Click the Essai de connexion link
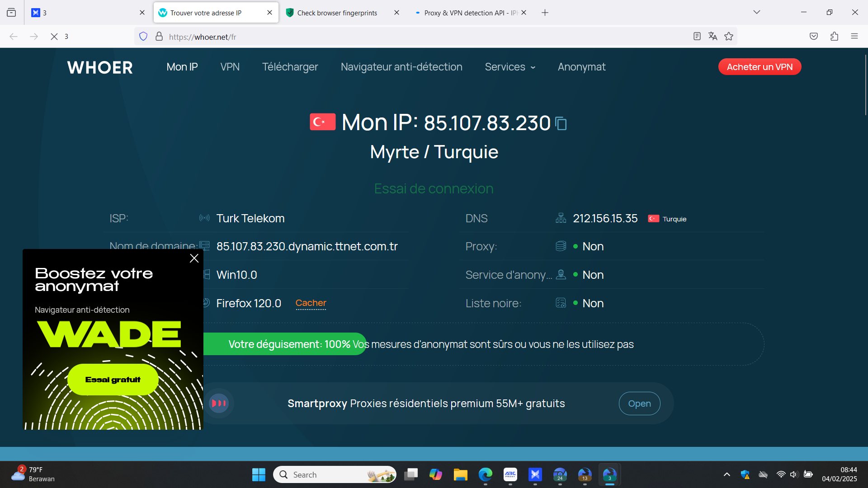 click(434, 188)
